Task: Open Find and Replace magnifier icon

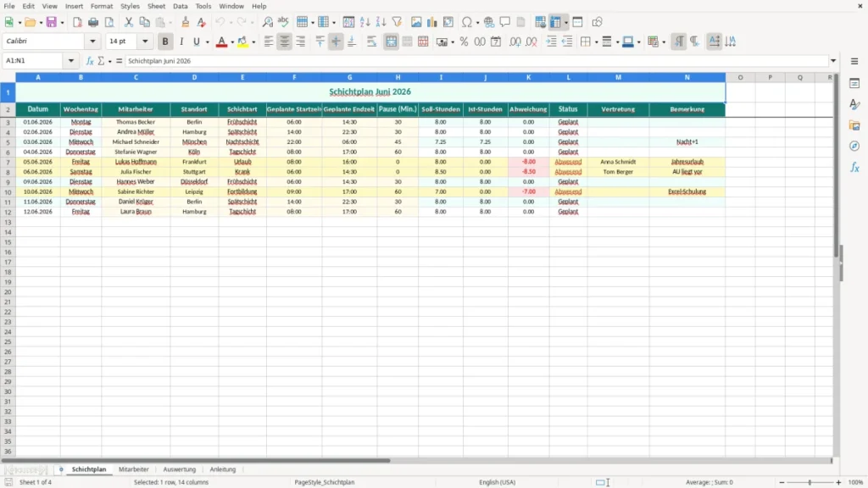Action: (x=267, y=22)
